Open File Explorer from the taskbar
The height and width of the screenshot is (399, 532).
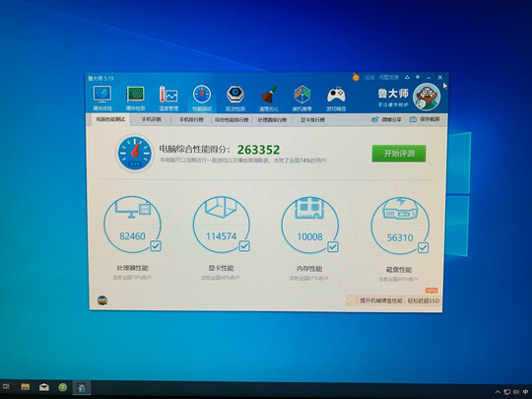tap(25, 387)
